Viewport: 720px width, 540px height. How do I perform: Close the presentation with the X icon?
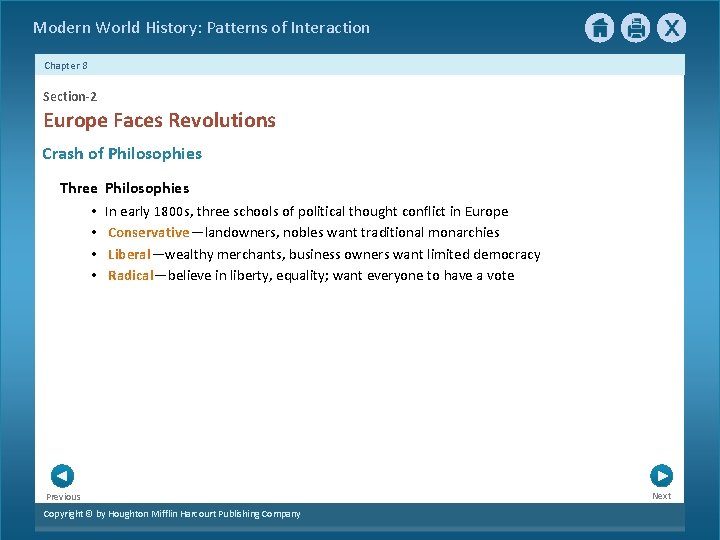[x=671, y=28]
